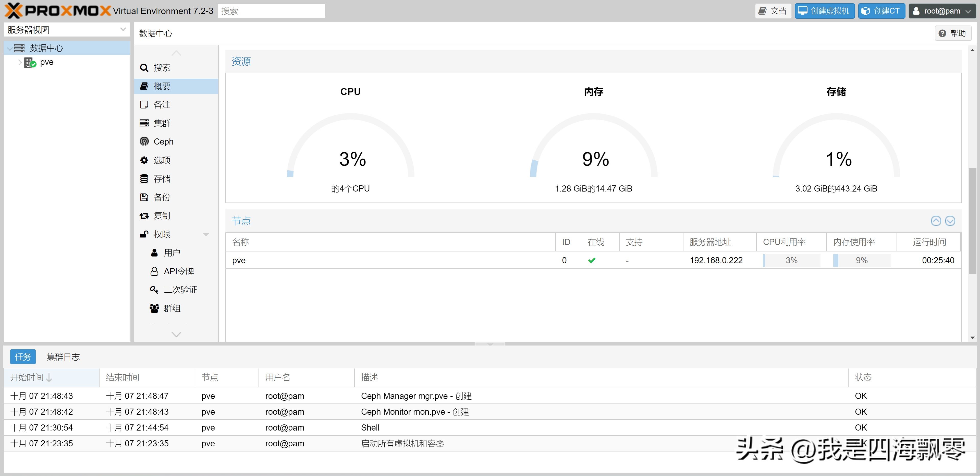
Task: Collapse the 权限 submenu arrow
Action: [206, 235]
